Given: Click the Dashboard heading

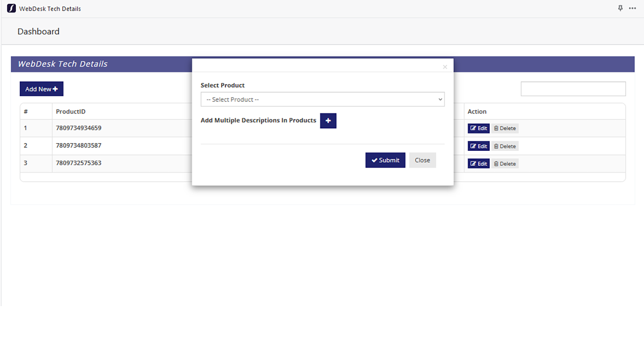Looking at the screenshot, I should (x=38, y=31).
